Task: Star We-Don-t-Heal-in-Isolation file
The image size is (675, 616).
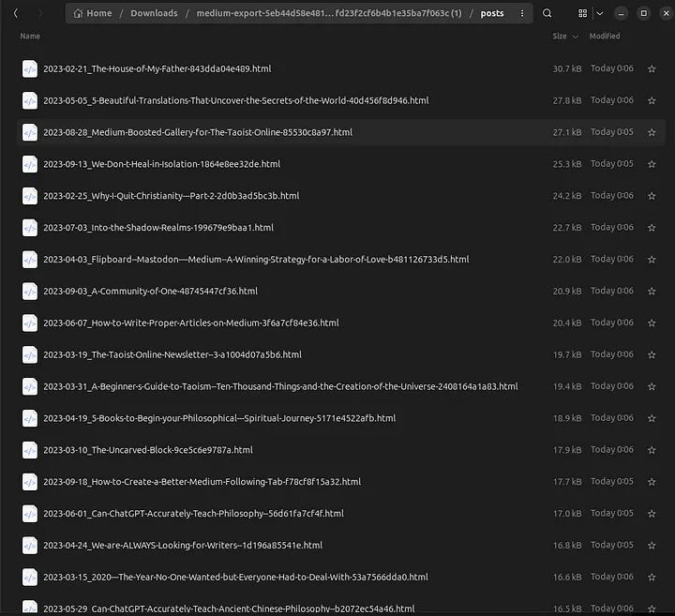Action: 652,164
